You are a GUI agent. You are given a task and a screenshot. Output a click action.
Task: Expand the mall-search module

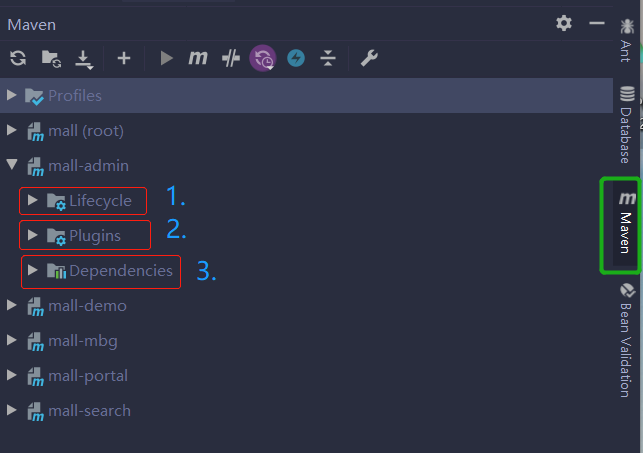[12, 410]
